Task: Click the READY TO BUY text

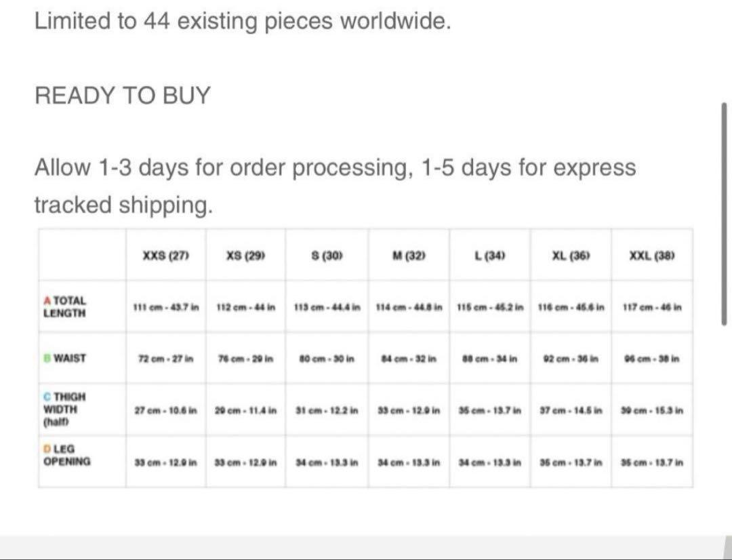Action: [x=123, y=96]
